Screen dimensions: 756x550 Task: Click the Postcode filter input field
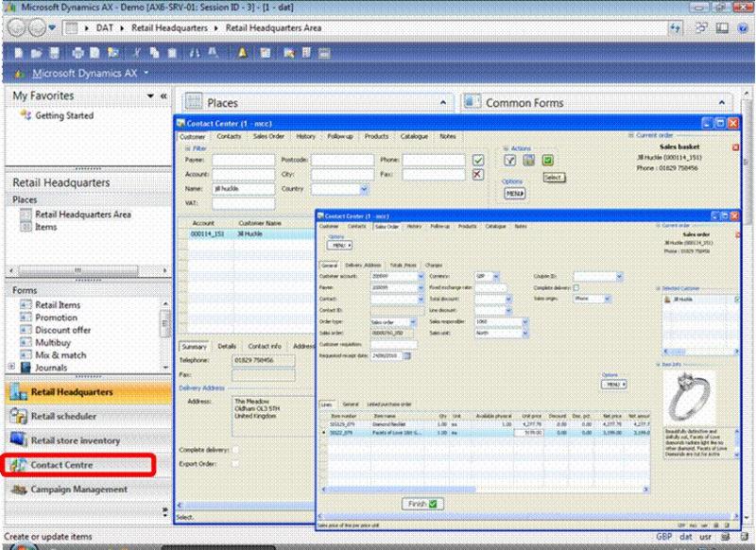click(x=342, y=160)
